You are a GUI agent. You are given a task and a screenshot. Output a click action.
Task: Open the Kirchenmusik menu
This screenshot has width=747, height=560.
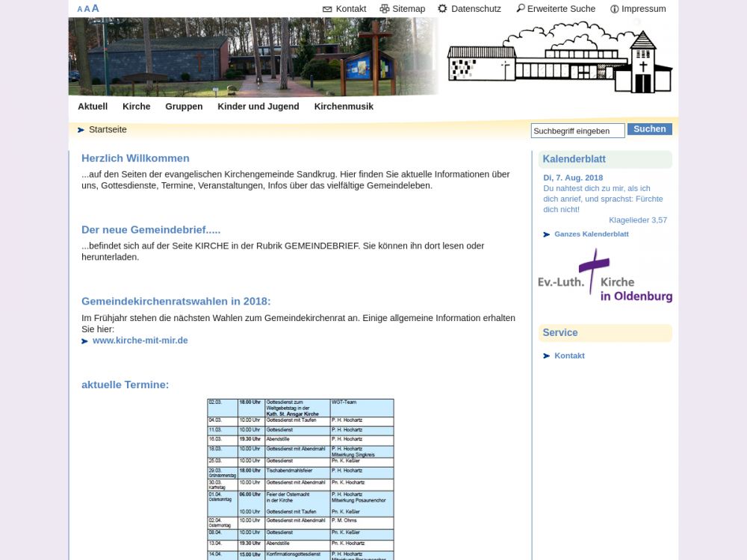[344, 107]
